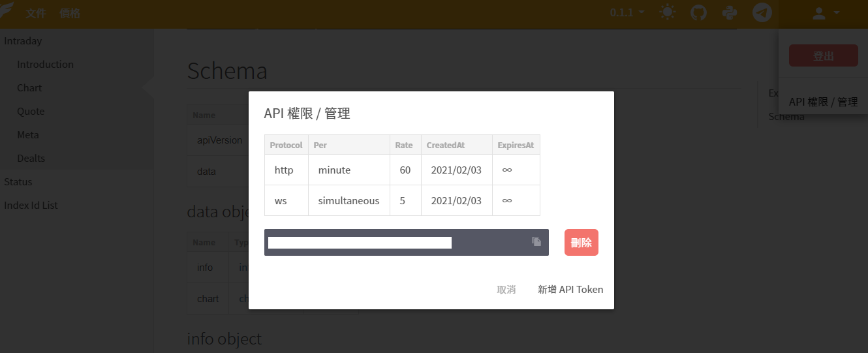Go to Chart in sidebar

click(x=29, y=87)
